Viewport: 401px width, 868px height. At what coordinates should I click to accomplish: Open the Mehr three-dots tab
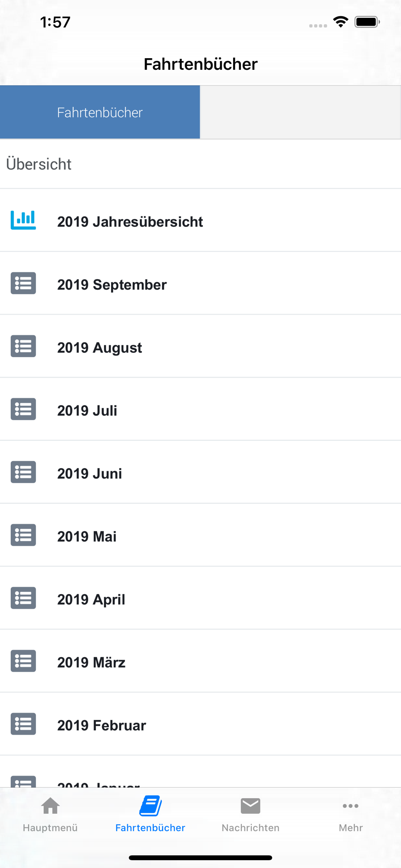[351, 815]
